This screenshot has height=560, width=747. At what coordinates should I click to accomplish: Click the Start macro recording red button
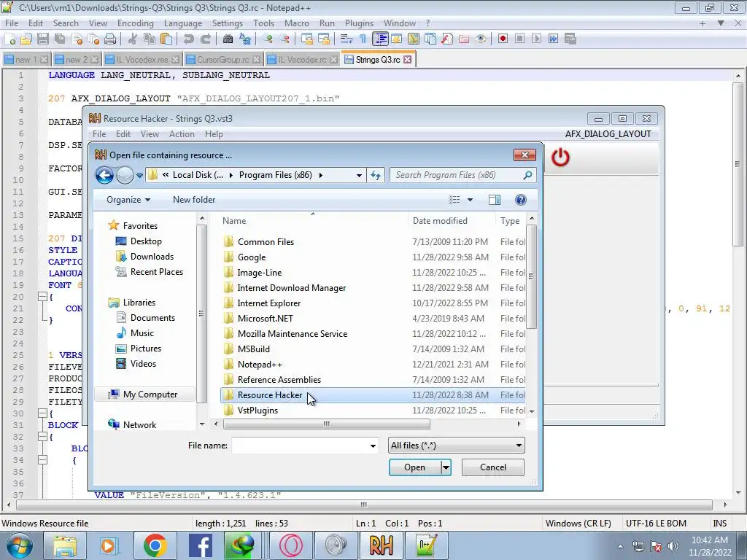pos(503,39)
